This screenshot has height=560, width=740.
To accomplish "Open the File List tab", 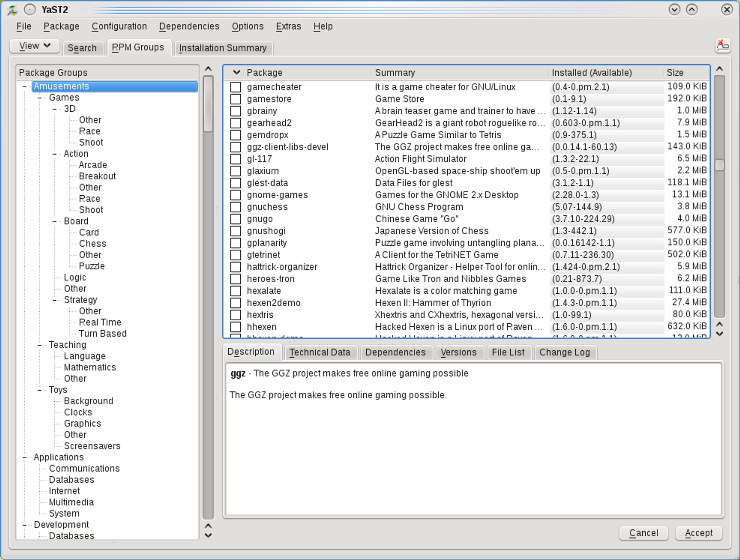I will click(508, 352).
